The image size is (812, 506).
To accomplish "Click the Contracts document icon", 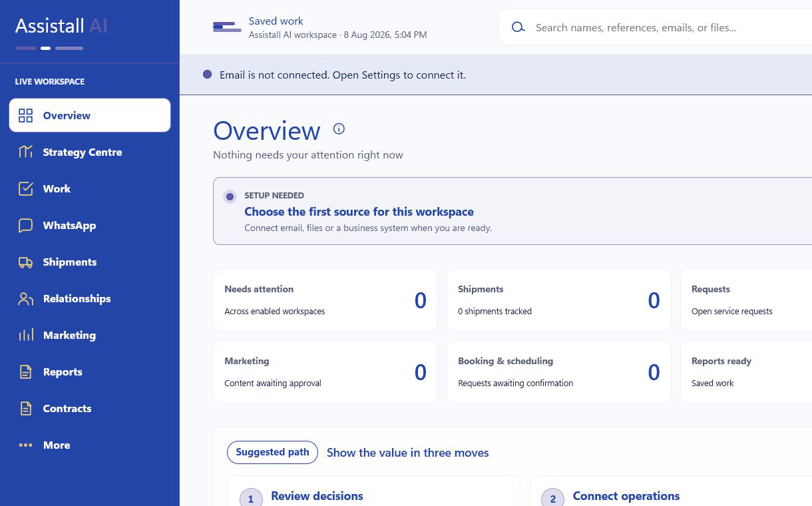I will [25, 408].
